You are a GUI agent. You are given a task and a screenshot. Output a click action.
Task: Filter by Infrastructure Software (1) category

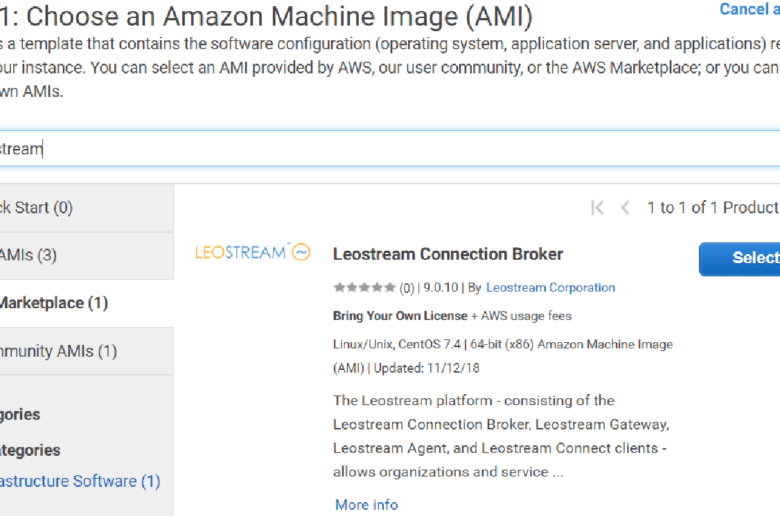tap(80, 481)
